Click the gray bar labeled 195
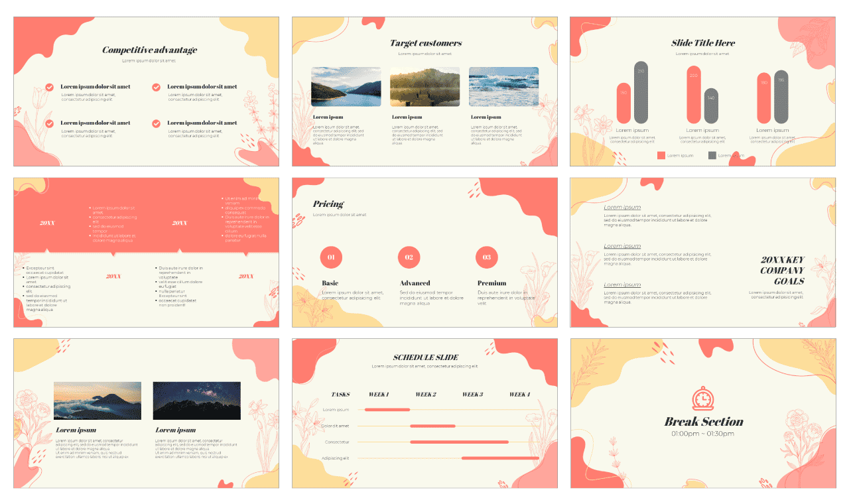This screenshot has width=849, height=504. 781,97
